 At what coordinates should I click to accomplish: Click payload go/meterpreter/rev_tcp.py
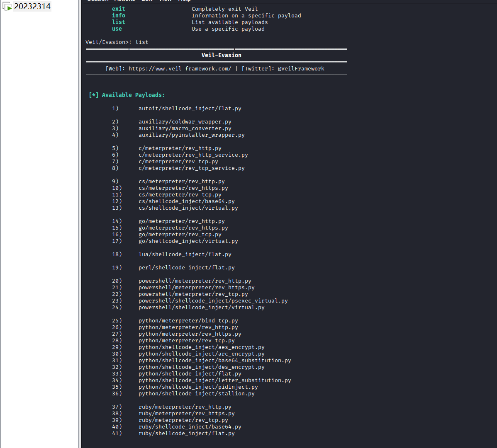pos(180,235)
